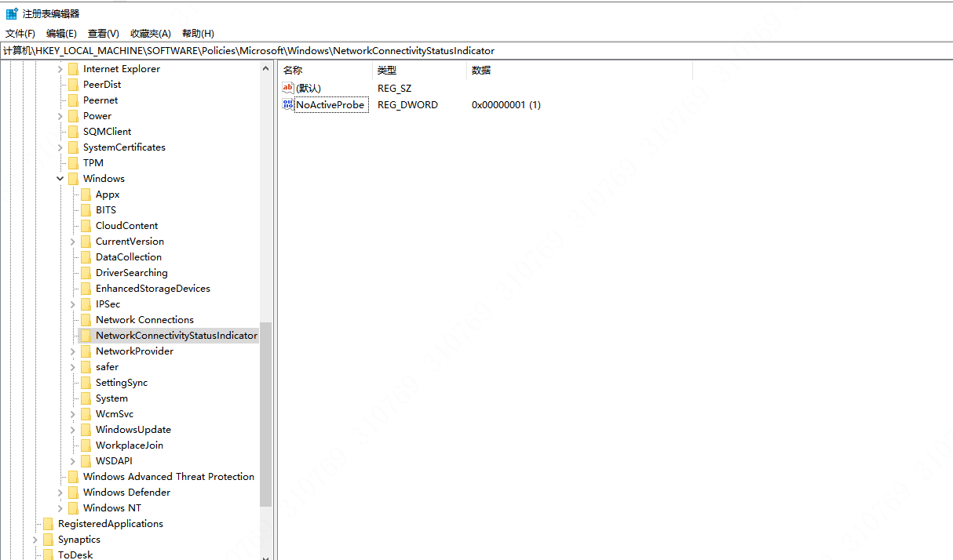Click the SettingSync folder icon
Viewport: 953px width, 560px height.
pos(86,383)
